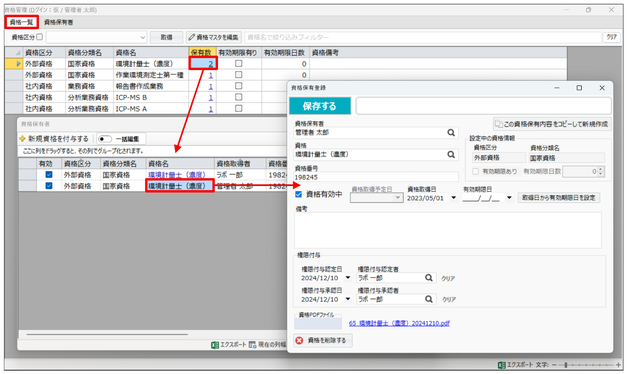Switch to the 資格保有者 tab

58,22
